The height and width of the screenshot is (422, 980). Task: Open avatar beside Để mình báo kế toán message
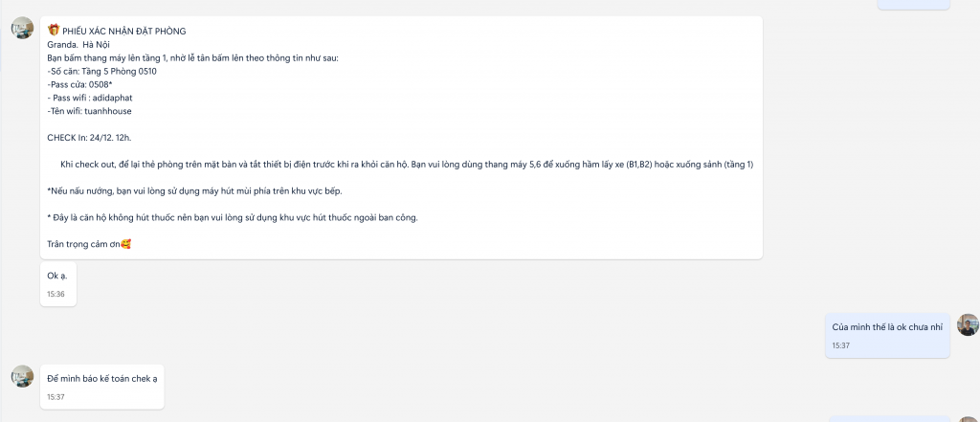coord(23,376)
